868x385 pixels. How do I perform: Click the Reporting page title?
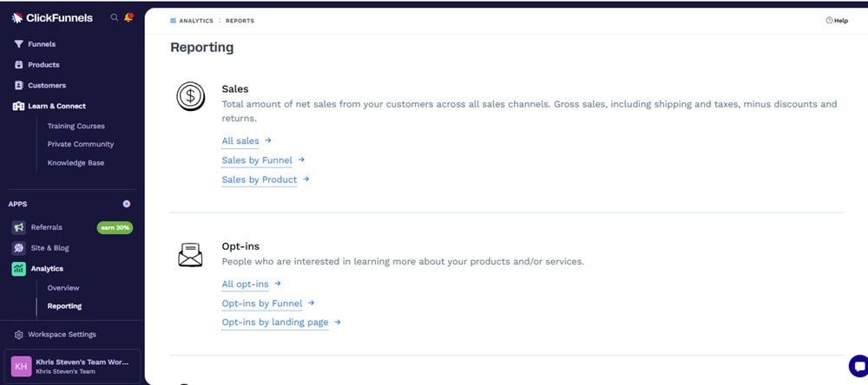tap(202, 48)
